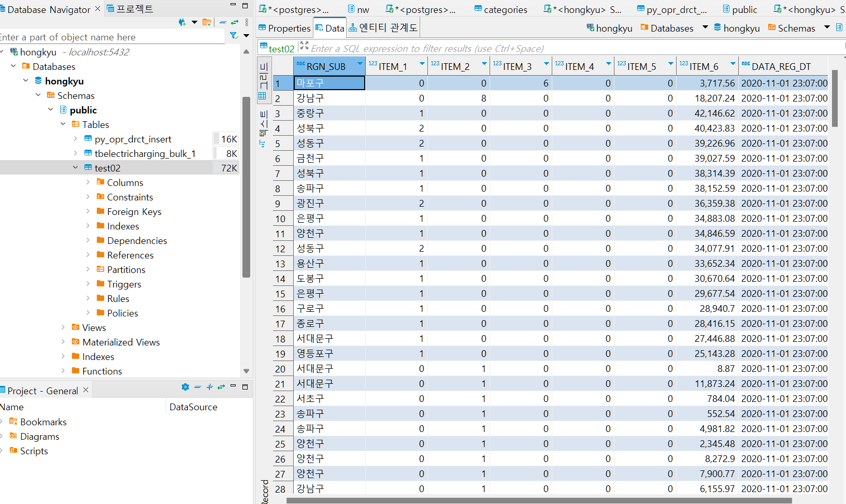Switch to the 프로젝트 tab
The height and width of the screenshot is (504, 846).
tap(130, 9)
